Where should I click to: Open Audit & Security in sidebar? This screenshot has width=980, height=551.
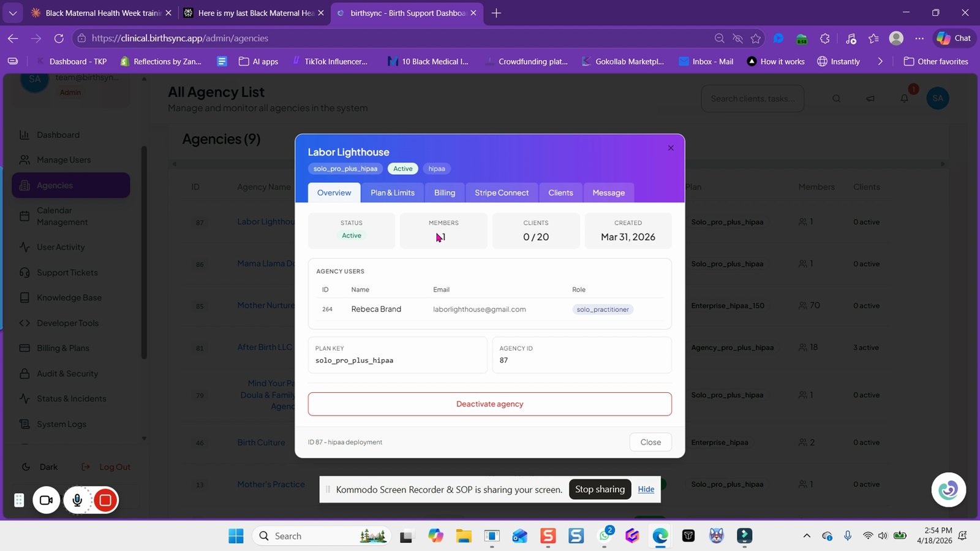point(67,373)
